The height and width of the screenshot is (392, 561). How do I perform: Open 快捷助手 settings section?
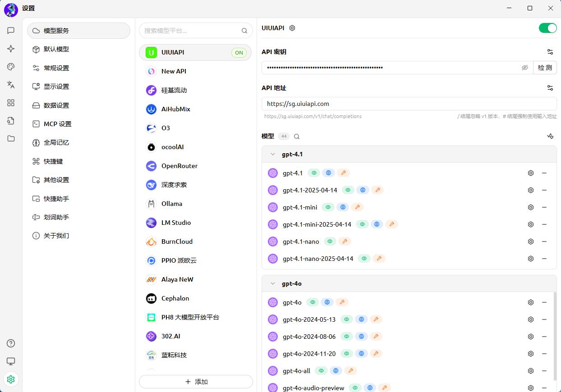click(x=78, y=199)
